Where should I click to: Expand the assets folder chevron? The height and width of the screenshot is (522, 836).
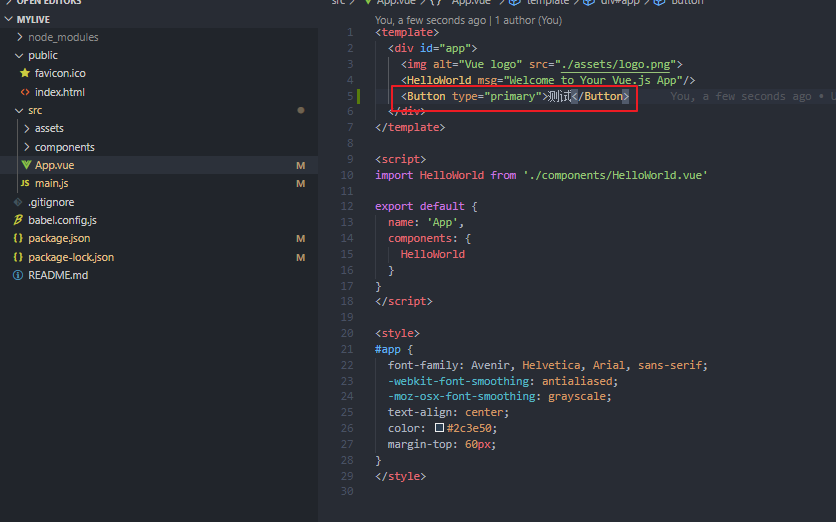tap(27, 129)
